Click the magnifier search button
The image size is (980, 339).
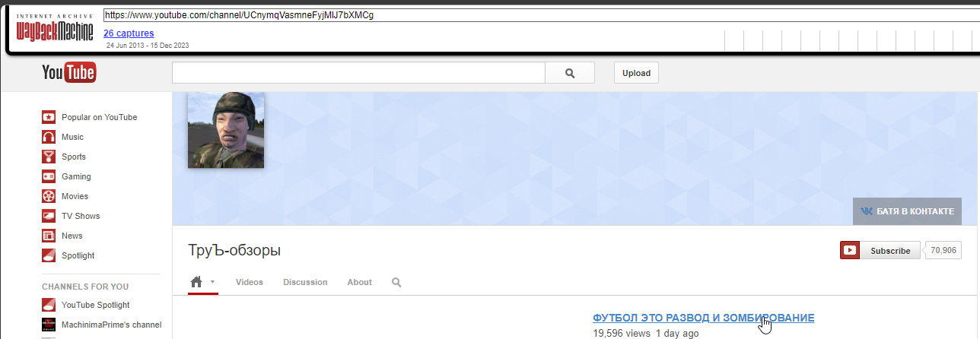(570, 73)
